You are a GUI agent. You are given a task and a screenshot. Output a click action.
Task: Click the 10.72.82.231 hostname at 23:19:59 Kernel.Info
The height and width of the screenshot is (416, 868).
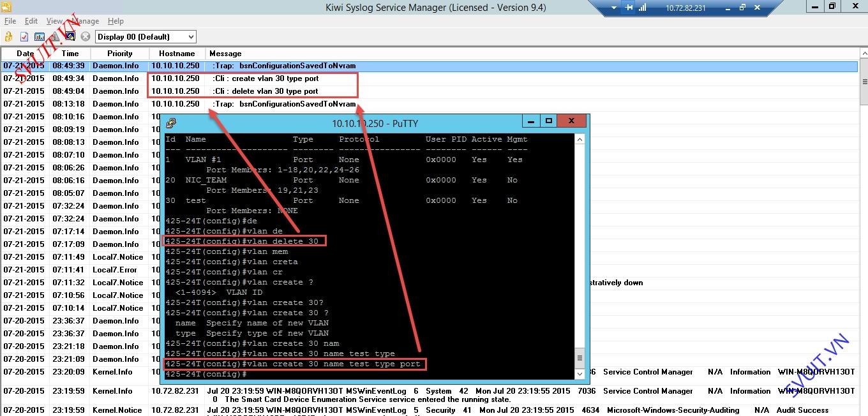[x=175, y=391]
